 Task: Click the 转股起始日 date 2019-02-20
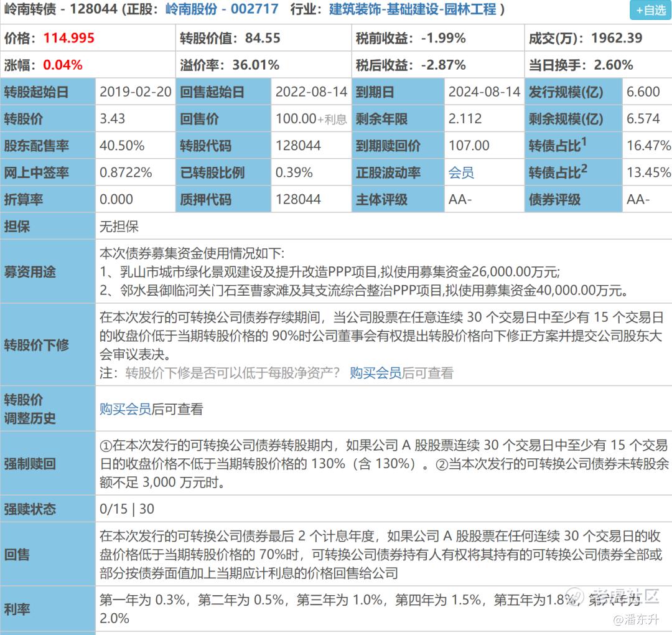[x=136, y=92]
